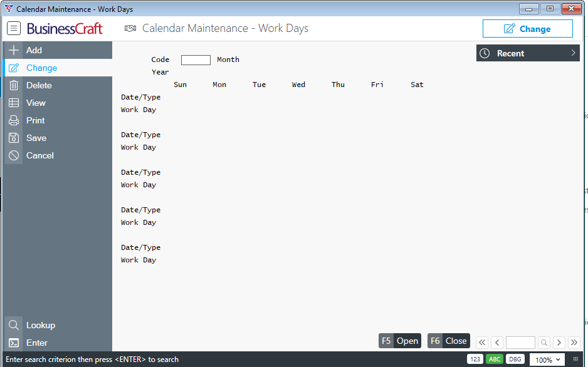Toggle the 123 numeric input indicator
This screenshot has height=367, width=588.
click(x=475, y=359)
